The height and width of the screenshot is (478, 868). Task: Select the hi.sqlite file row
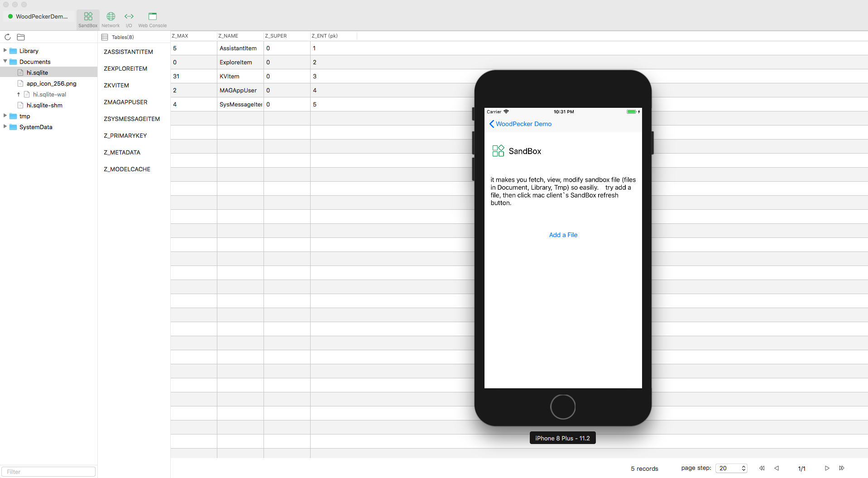pos(48,72)
